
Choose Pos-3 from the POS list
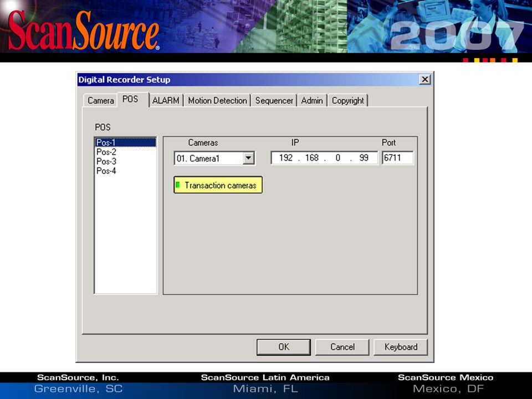[125, 161]
